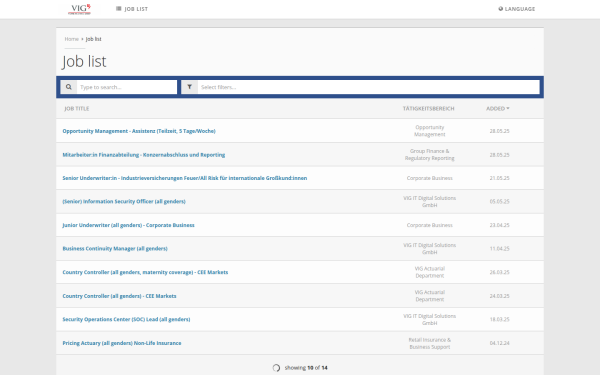Click the globe icon next to Language
The image size is (600, 375).
(x=501, y=9)
